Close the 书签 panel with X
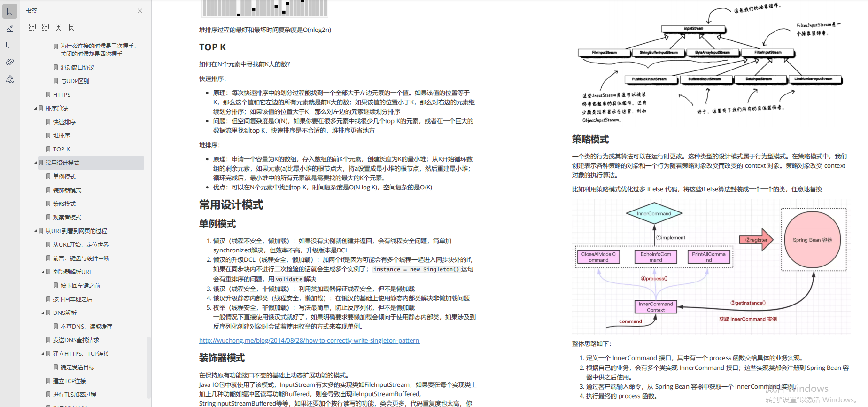 click(140, 11)
